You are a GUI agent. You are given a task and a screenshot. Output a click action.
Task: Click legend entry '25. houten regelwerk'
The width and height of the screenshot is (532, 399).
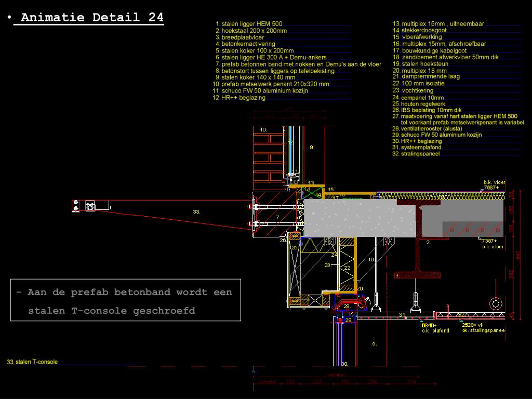[x=419, y=104]
